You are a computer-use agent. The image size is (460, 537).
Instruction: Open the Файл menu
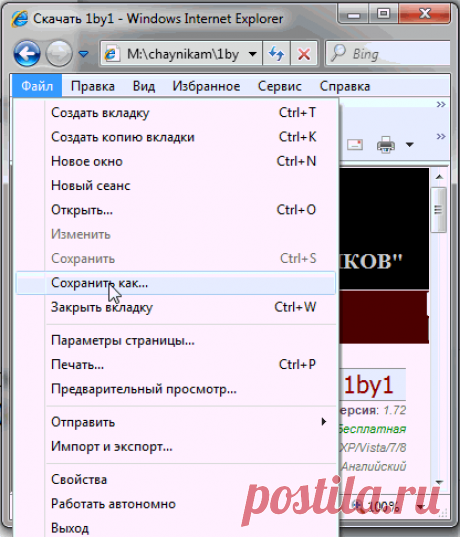pos(37,86)
